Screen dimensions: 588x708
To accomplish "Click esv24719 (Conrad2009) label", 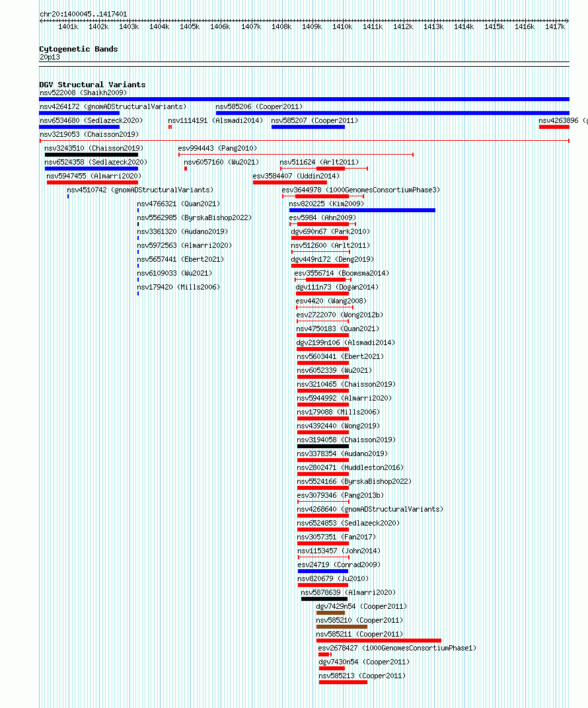I will 339,565.
